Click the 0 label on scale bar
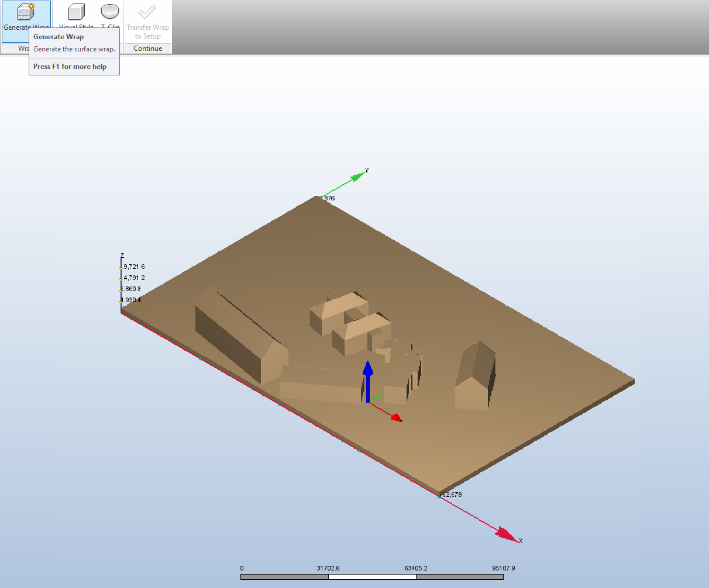The width and height of the screenshot is (709, 588). (242, 568)
